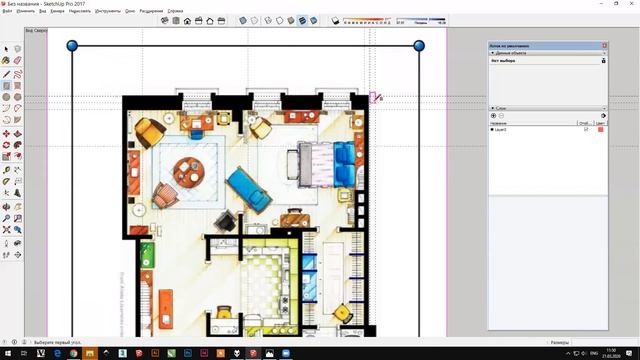
Task: Select the Dimension tool
Action: [x=18, y=170]
